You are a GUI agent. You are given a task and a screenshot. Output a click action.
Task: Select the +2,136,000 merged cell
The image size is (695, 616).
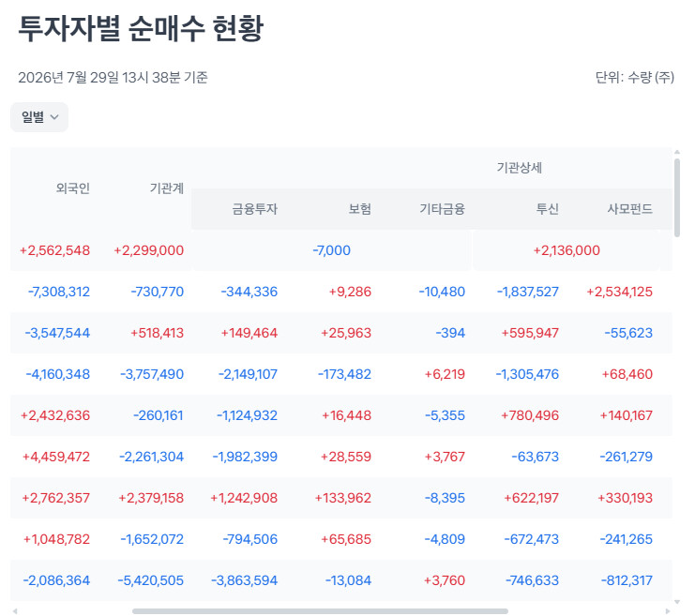tap(567, 250)
